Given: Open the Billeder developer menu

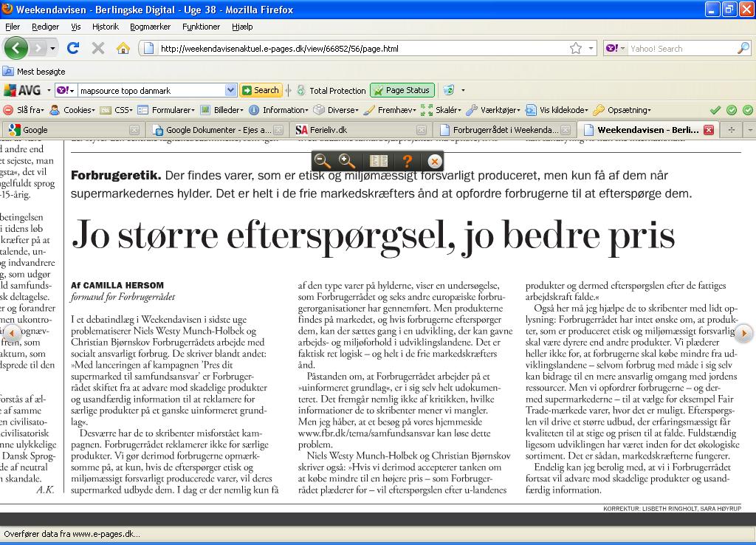Looking at the screenshot, I should (222, 110).
